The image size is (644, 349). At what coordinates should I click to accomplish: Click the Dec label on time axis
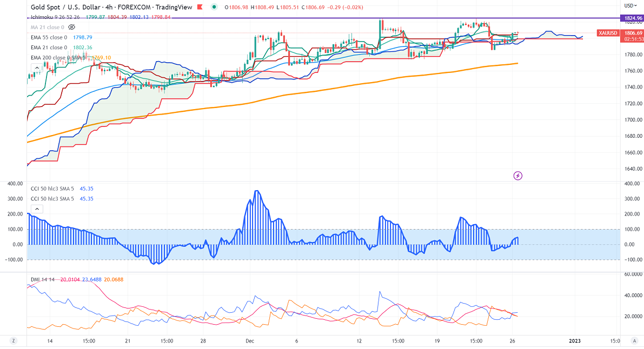pyautogui.click(x=250, y=341)
